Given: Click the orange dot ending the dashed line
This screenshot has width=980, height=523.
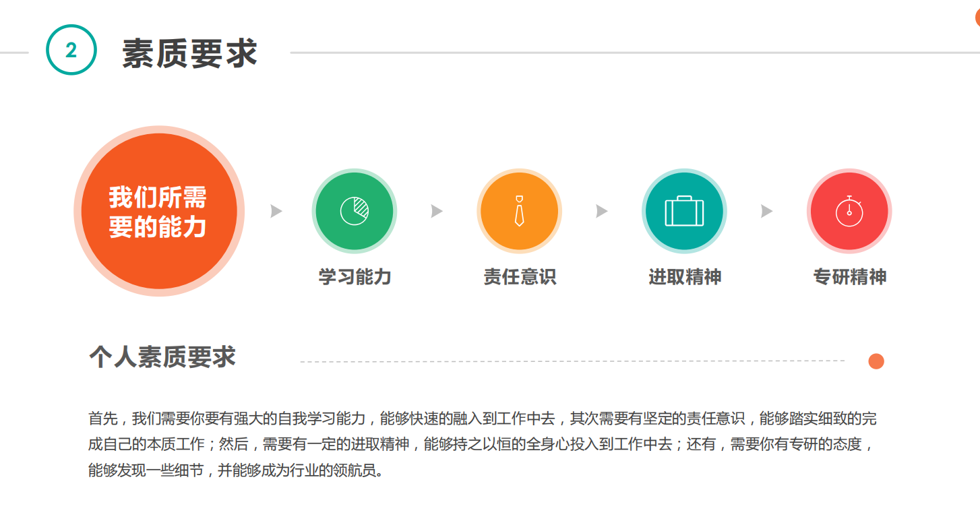Looking at the screenshot, I should coord(876,361).
